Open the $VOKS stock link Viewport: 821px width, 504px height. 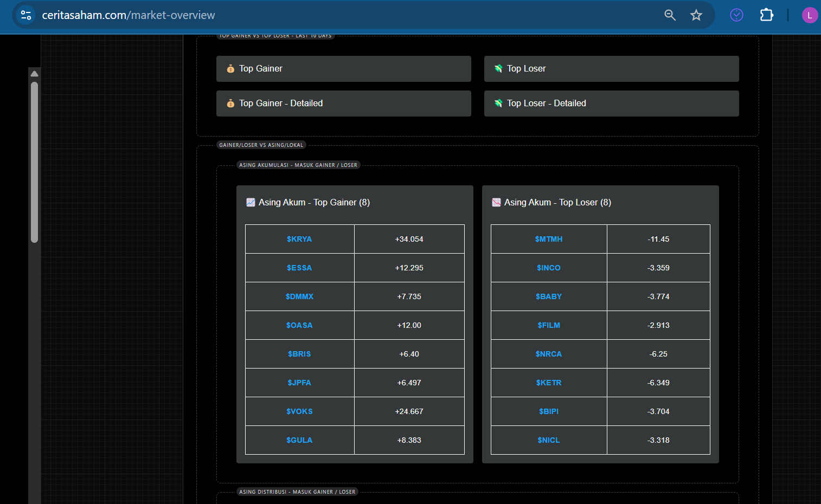tap(299, 411)
